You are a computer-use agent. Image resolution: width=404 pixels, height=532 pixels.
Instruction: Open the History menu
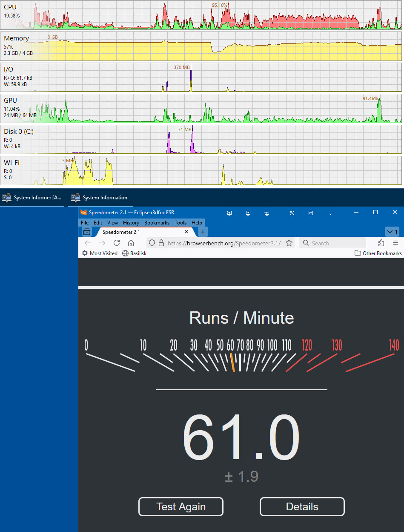pyautogui.click(x=131, y=223)
